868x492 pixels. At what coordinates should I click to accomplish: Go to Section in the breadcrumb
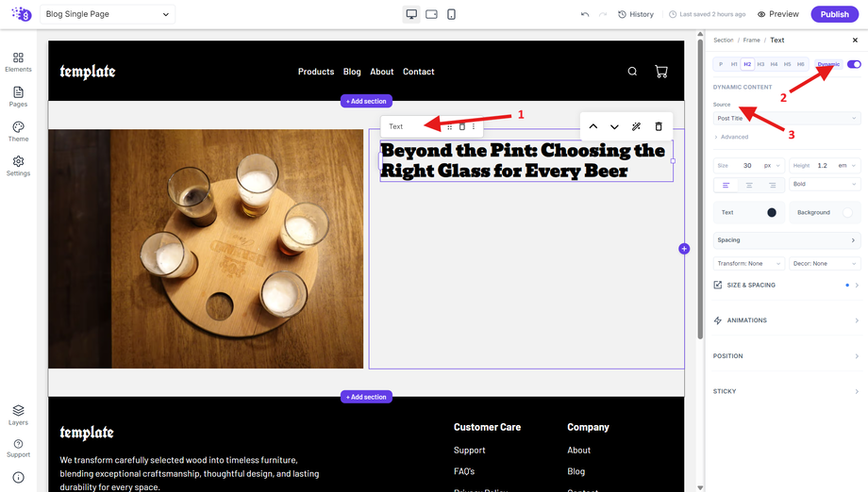(723, 40)
